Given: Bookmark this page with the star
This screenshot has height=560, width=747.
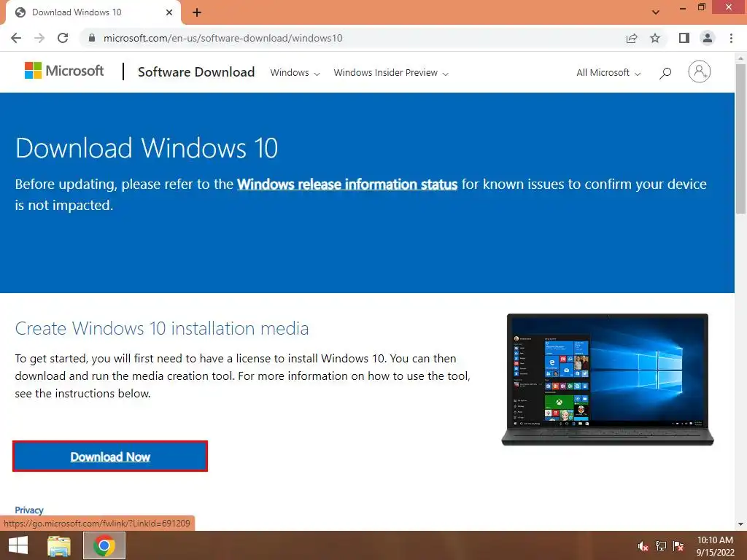Looking at the screenshot, I should 656,38.
